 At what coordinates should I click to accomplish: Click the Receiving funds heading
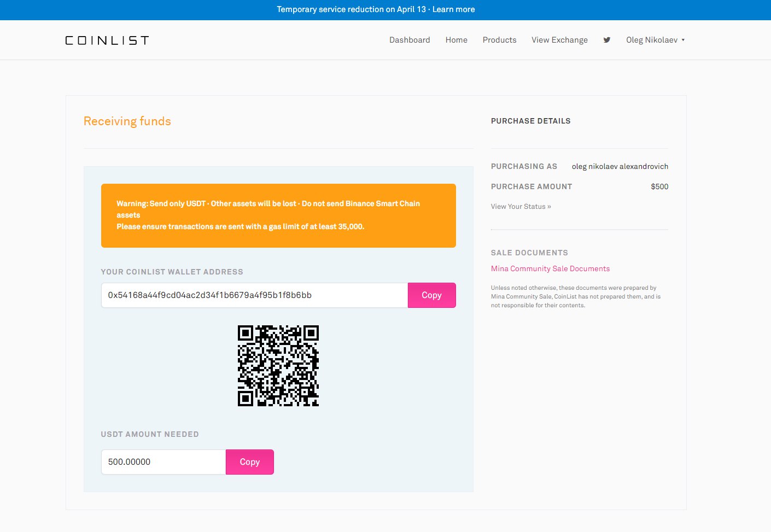coord(127,121)
